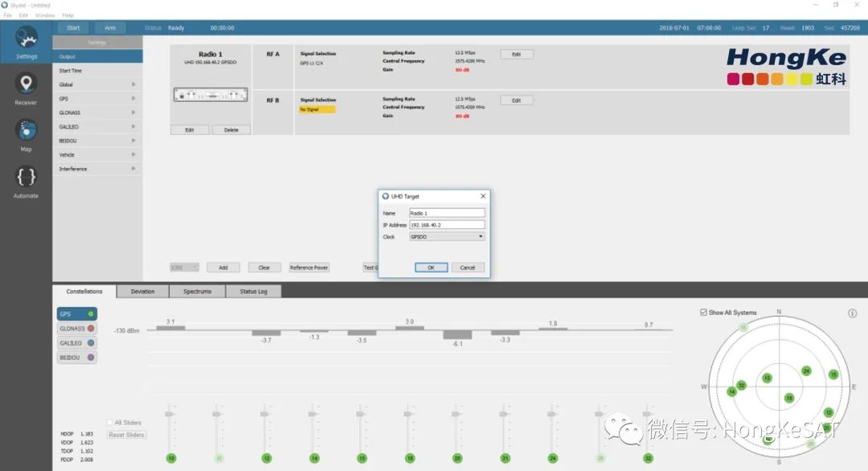Expand the Vehicle settings item
The height and width of the screenshot is (471, 868).
coord(97,154)
